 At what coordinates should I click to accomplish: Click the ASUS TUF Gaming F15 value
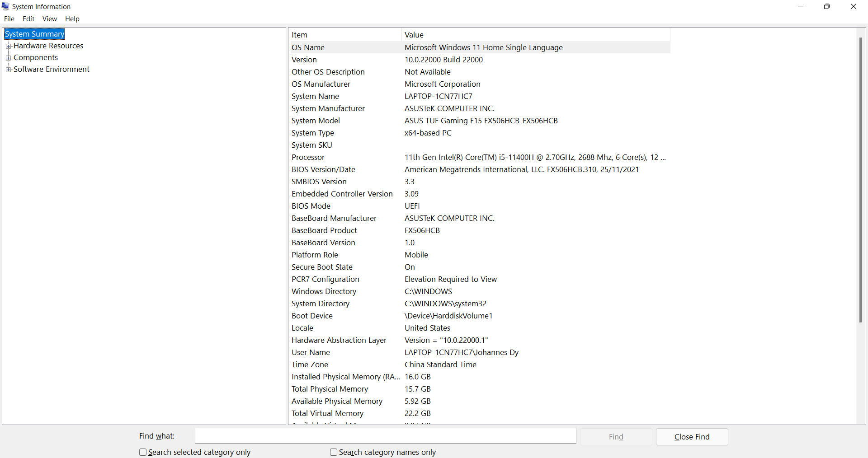(x=481, y=121)
